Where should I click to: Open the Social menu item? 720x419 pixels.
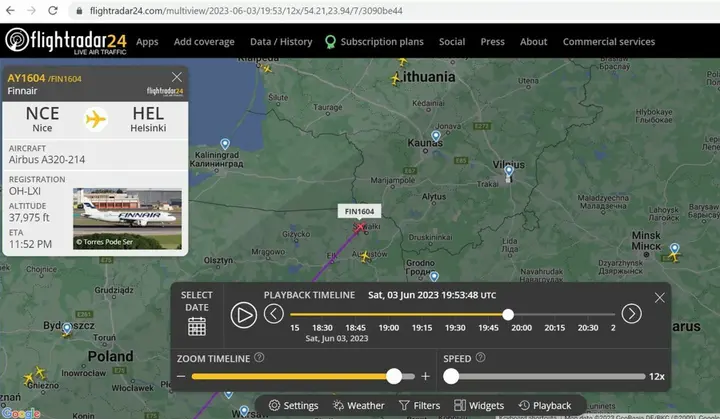pyautogui.click(x=452, y=42)
